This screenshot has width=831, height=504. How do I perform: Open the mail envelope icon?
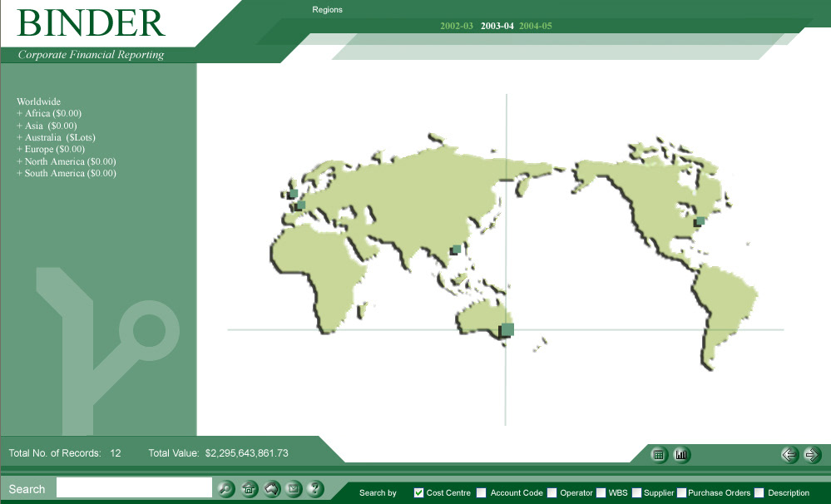[x=294, y=489]
